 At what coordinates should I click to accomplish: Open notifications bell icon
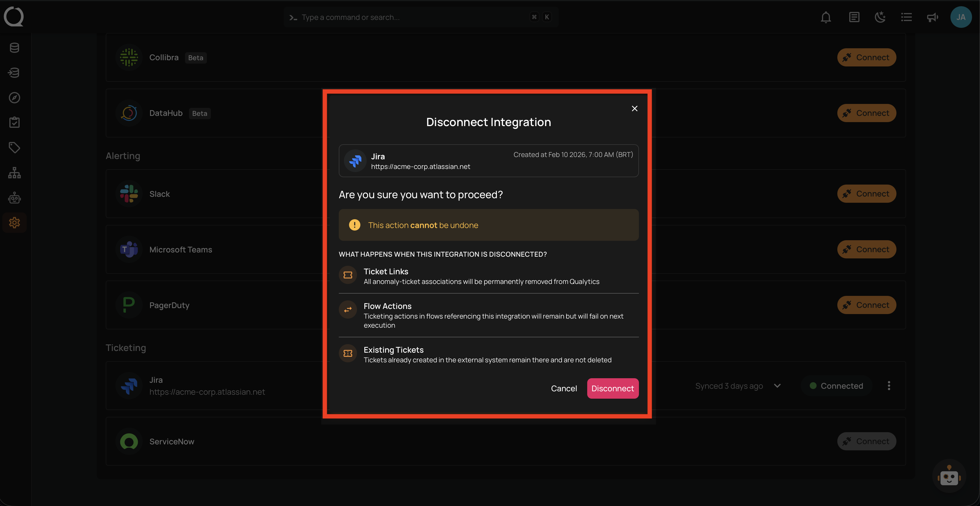(x=826, y=17)
